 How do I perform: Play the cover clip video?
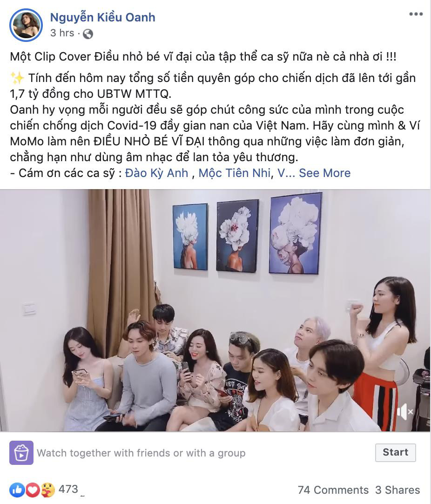tap(215, 310)
